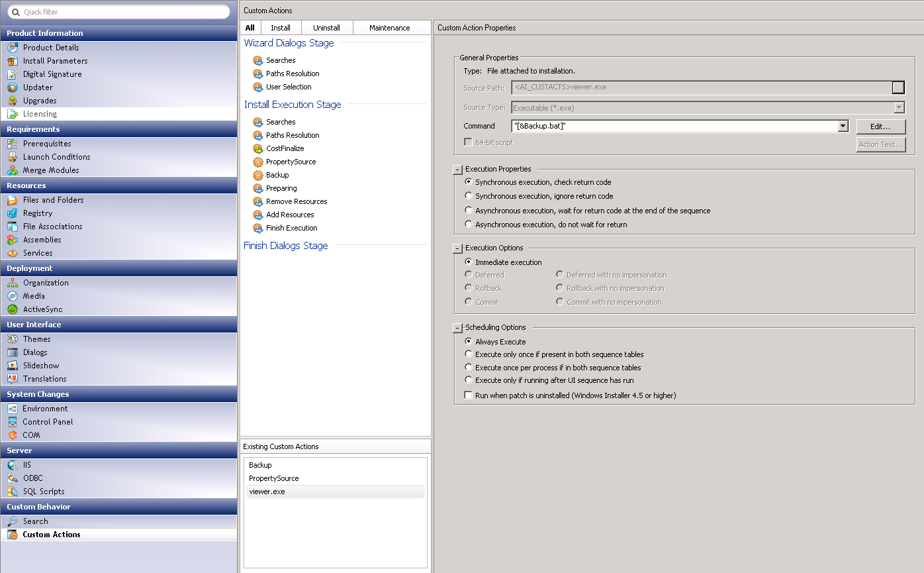Screen dimensions: 924x573
Task: Switch to the Uninstall tab
Action: [326, 28]
